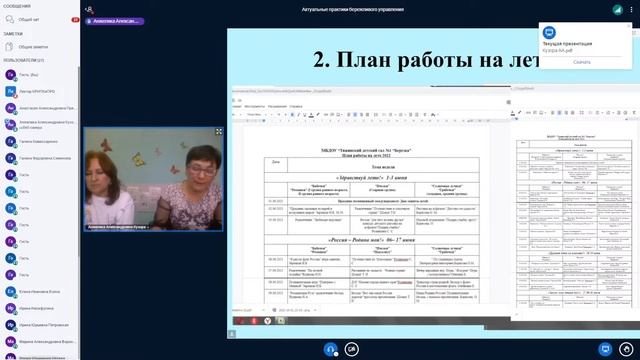Viewport: 640px width, 360px height.
Task: Select user Анастасия Александровна Пре...
Action: pos(40,108)
